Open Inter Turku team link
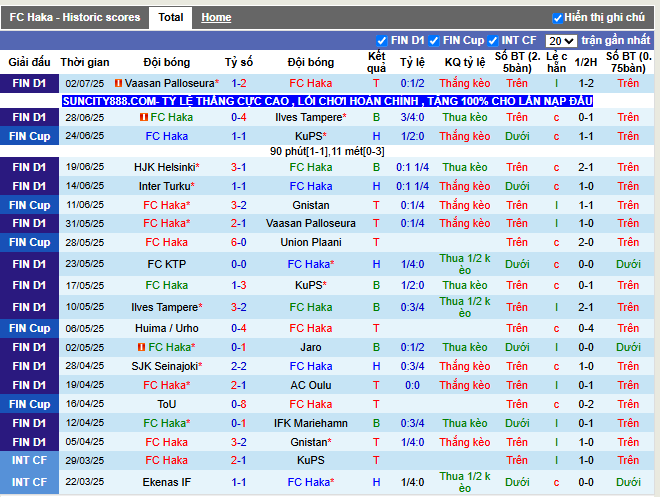This screenshot has width=660, height=497. [167, 186]
